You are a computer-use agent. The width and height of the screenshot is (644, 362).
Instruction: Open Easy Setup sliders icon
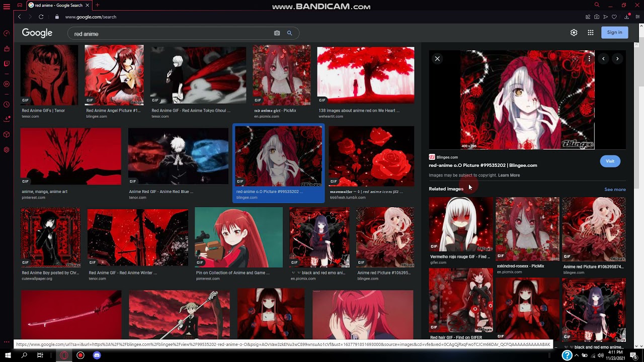[638, 17]
